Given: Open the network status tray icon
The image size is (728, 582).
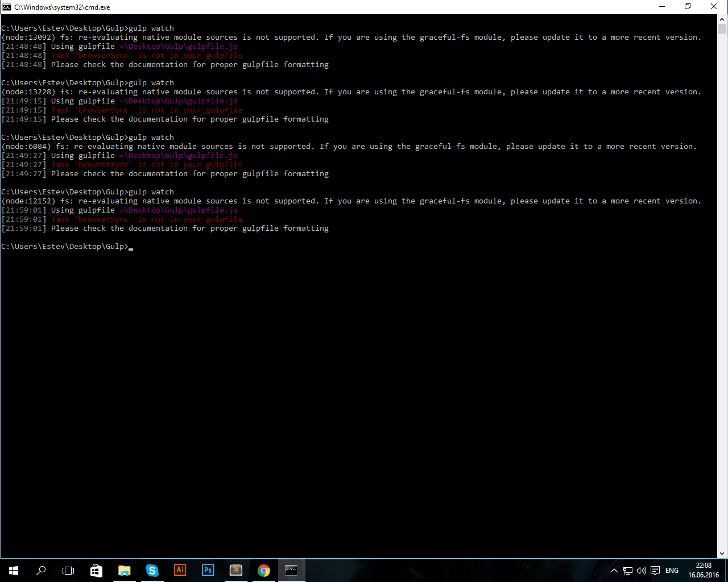Looking at the screenshot, I should [628, 571].
